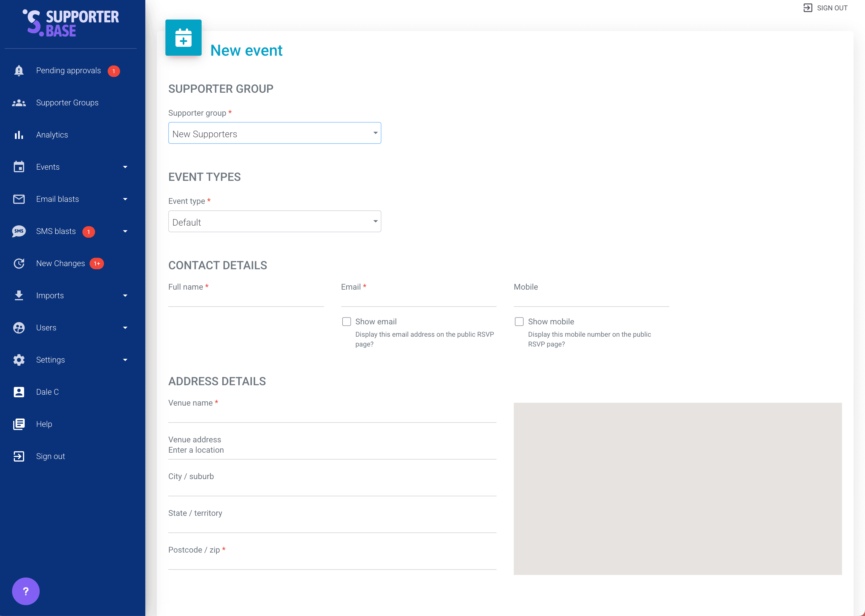The height and width of the screenshot is (616, 865).
Task: Tick the Show mobile checkbox
Action: click(x=519, y=322)
